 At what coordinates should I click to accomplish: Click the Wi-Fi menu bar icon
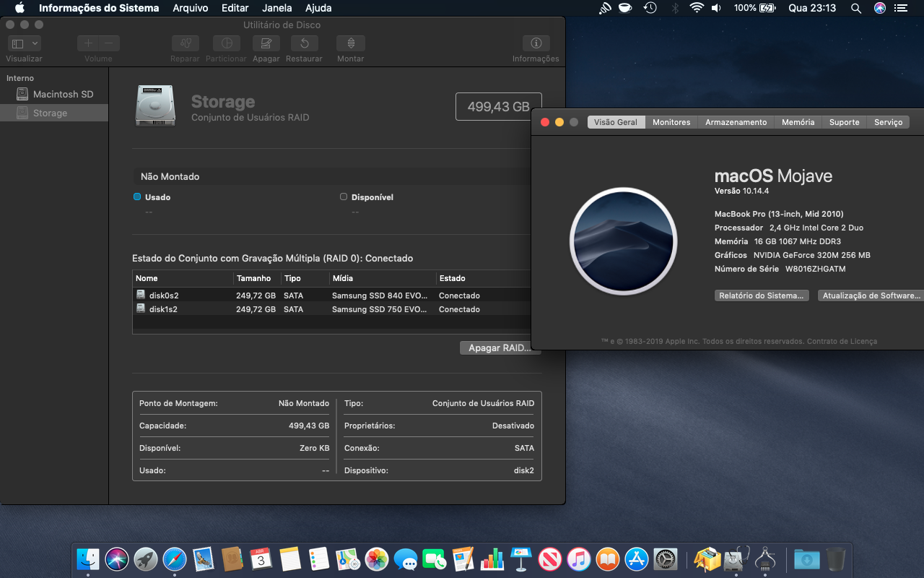coord(697,8)
